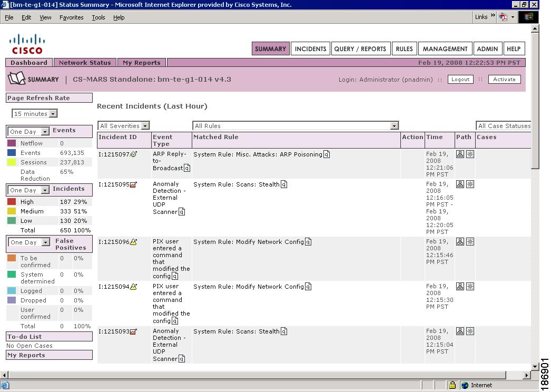This screenshot has height=392, width=551.
Task: Open path topology icon for incident I:1215097
Action: click(460, 154)
